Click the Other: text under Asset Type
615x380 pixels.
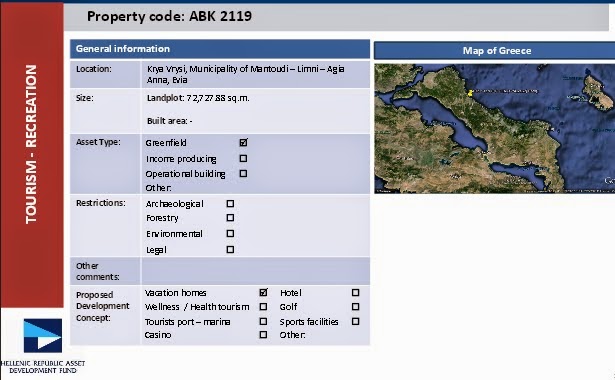(x=158, y=188)
